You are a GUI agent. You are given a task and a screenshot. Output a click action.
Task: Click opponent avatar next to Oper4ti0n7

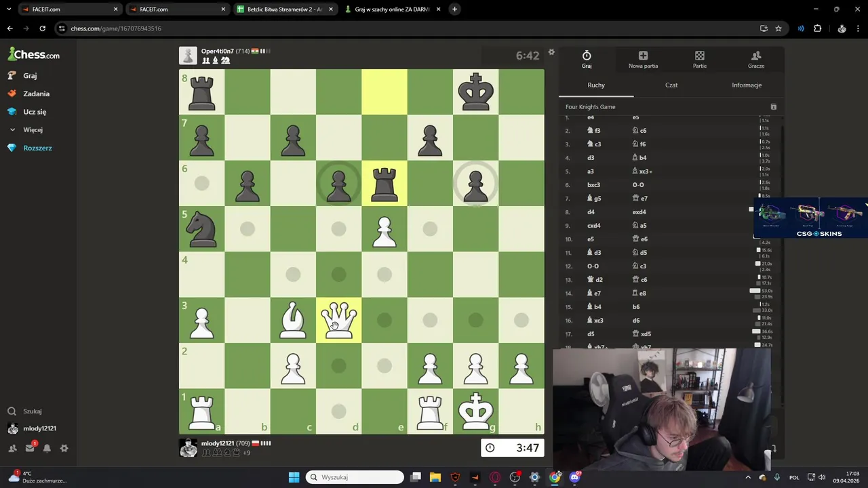(188, 56)
